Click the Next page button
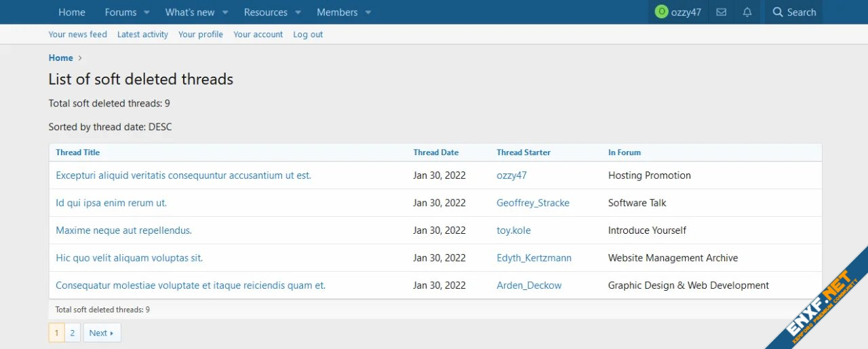Viewport: 868px width, 349px height. pos(102,333)
